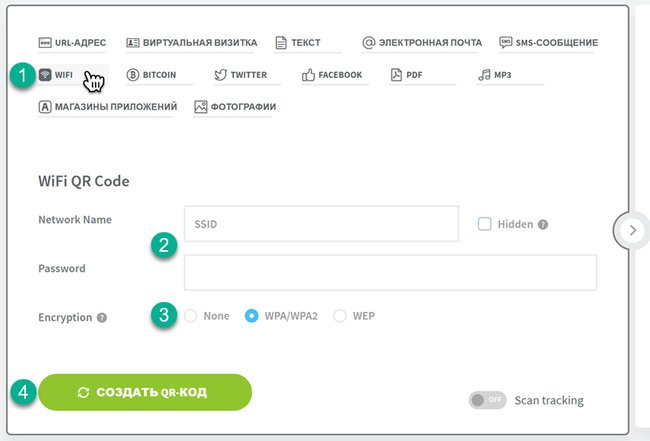Check the Hidden network checkbox
This screenshot has width=650, height=441.
(x=485, y=224)
